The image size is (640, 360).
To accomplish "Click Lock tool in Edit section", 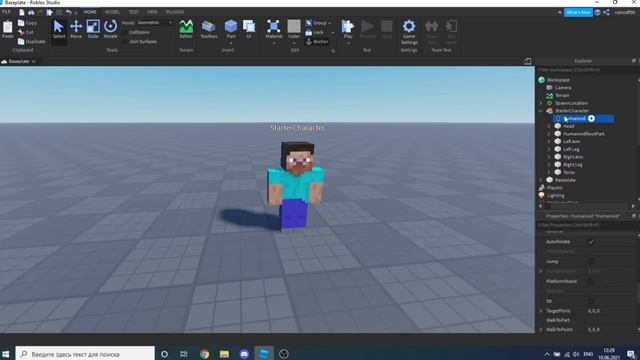I will [x=315, y=32].
